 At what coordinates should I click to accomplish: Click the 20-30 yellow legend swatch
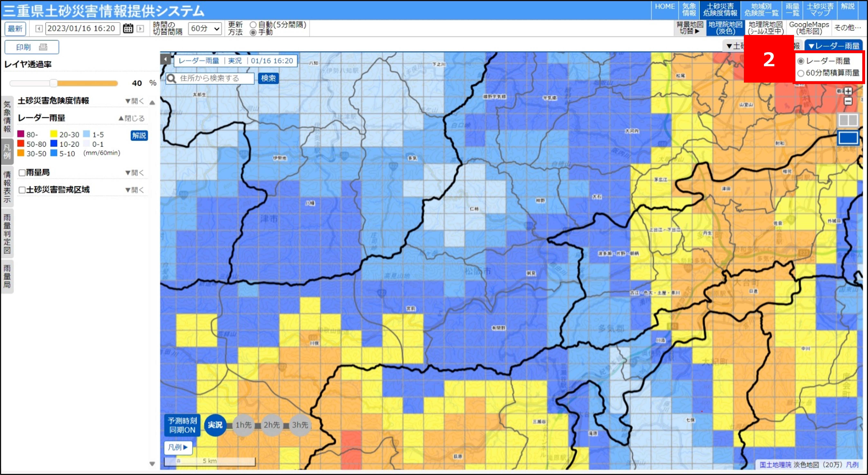click(x=54, y=134)
